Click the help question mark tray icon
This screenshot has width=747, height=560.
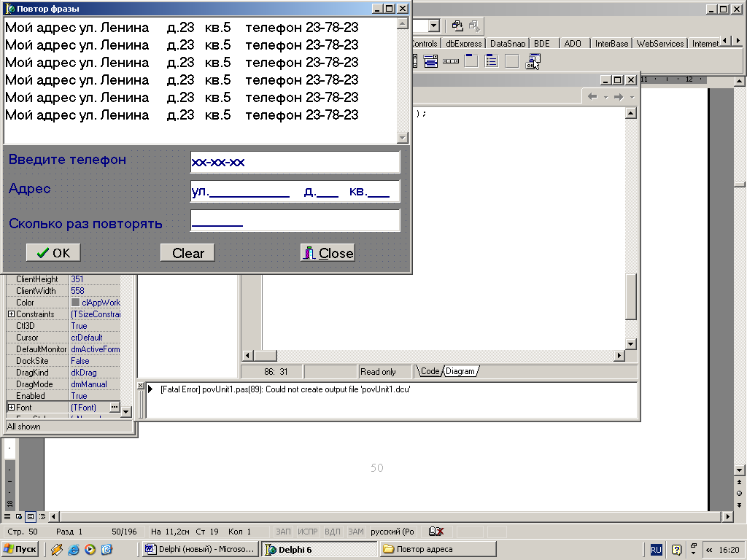[x=676, y=550]
